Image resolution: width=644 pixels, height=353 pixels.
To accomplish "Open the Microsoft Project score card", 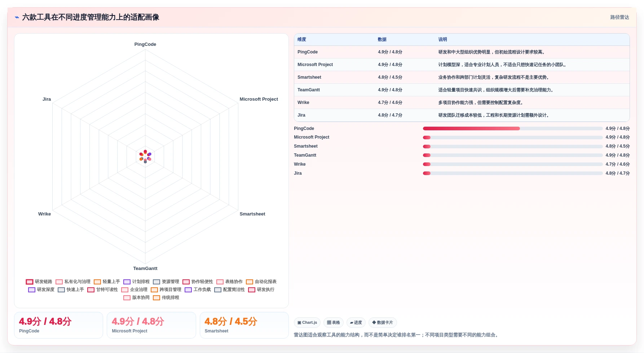I will tap(151, 325).
